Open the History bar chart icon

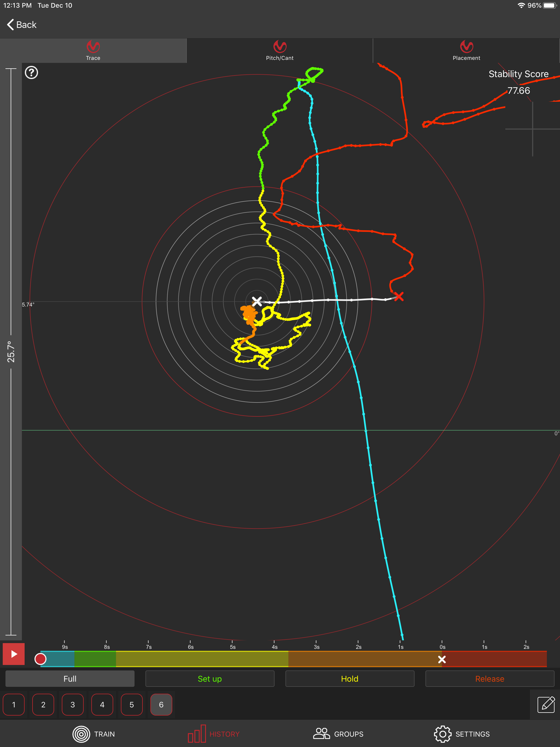[x=197, y=734]
